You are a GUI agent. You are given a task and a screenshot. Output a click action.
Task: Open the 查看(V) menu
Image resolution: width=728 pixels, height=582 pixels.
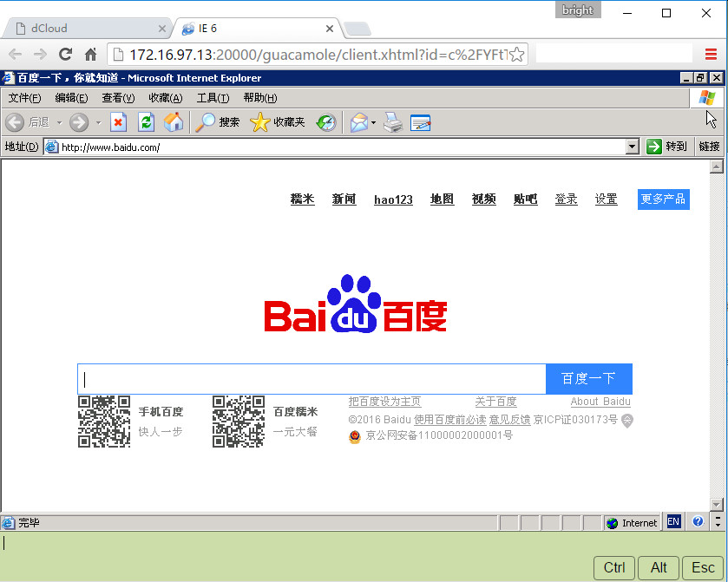(118, 98)
